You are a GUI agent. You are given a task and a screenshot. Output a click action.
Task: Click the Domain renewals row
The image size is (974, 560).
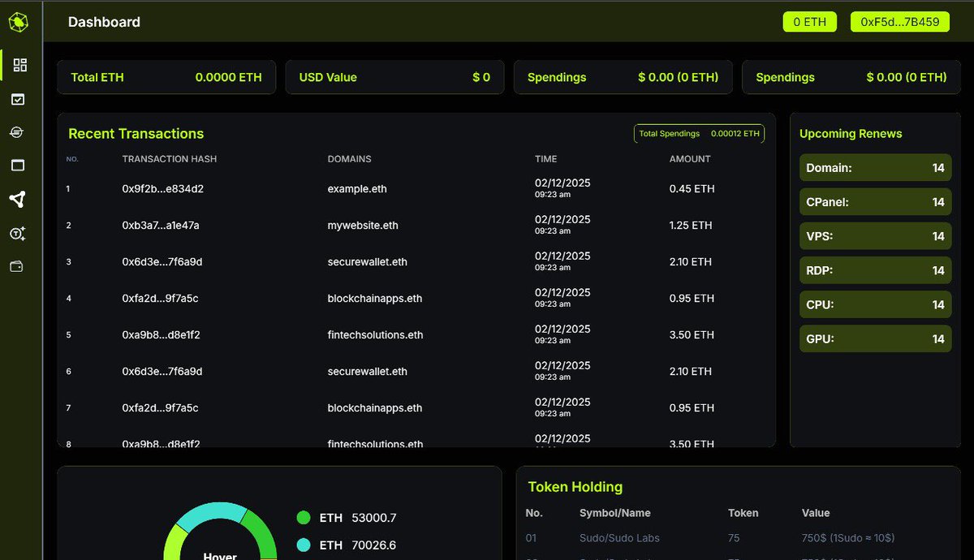point(875,168)
